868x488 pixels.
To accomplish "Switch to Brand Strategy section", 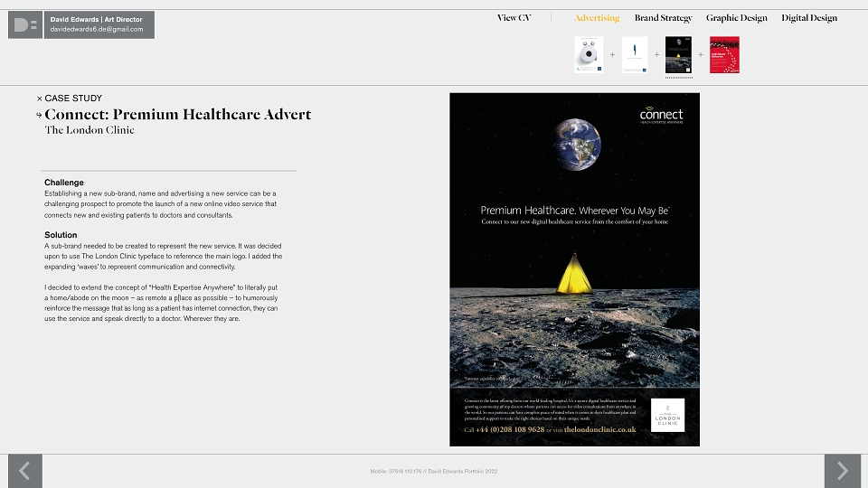I will tap(663, 18).
